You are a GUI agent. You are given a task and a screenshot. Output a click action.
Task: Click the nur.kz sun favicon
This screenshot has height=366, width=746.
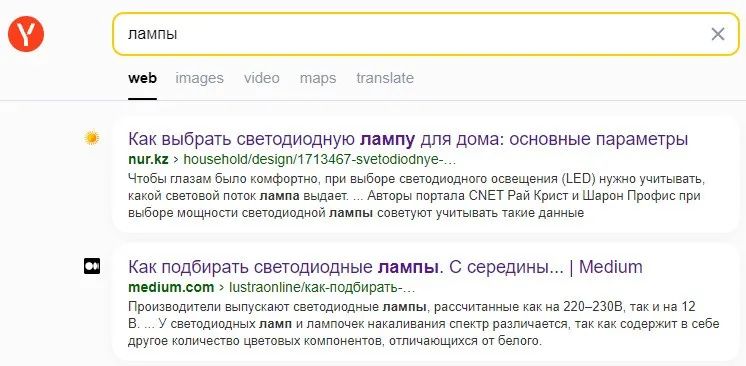[x=92, y=138]
